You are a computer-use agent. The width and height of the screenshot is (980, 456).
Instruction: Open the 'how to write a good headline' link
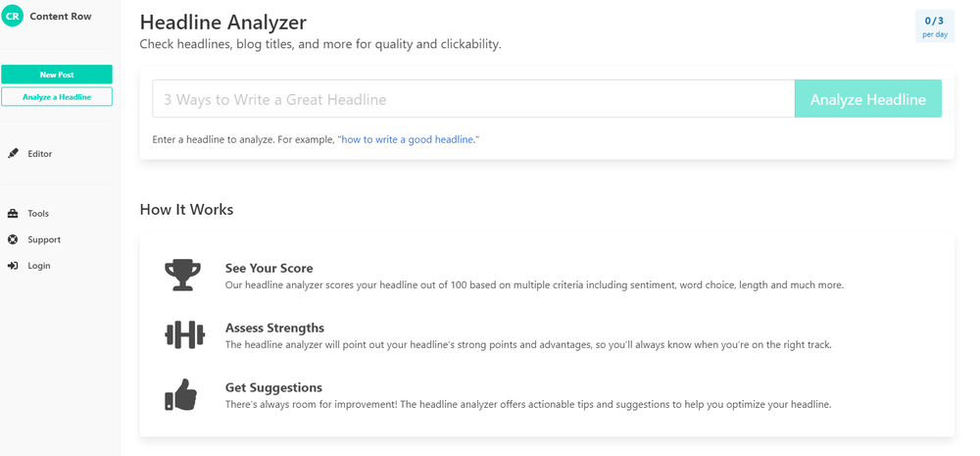pyautogui.click(x=408, y=140)
